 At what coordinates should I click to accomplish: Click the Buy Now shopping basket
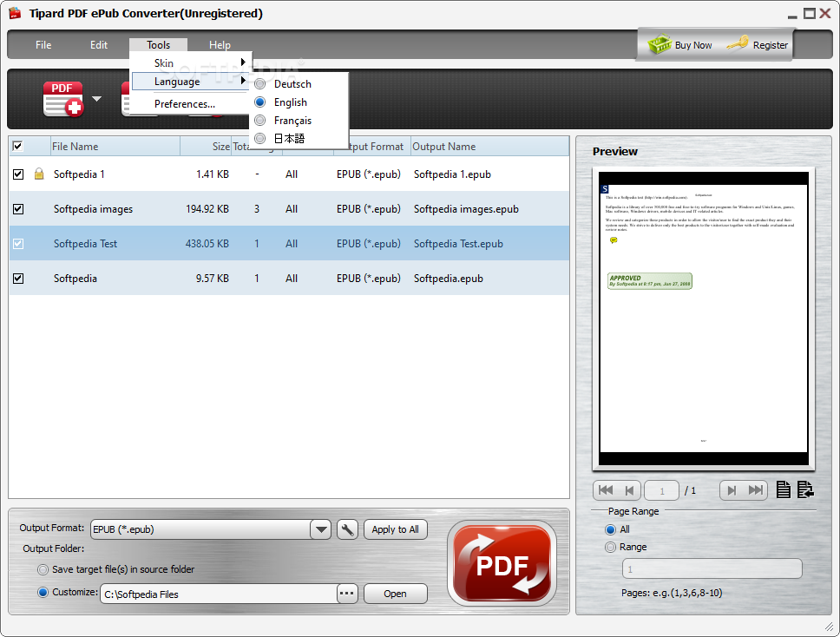[x=679, y=45]
